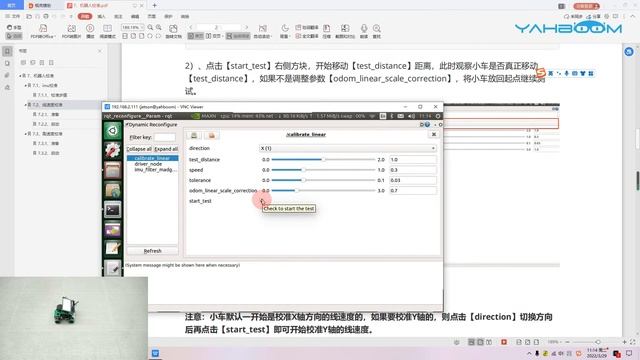Open system settings wrench-gear launcher icon
This screenshot has width=640, height=360.
(113, 150)
